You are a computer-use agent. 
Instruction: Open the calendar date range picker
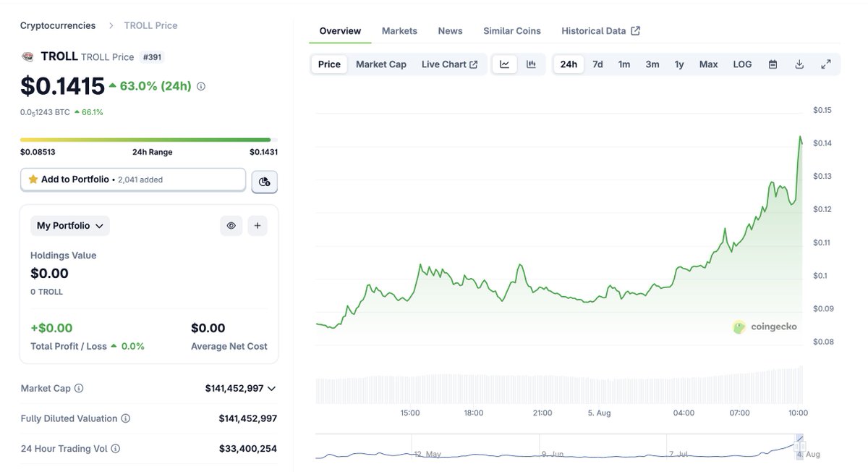point(773,64)
